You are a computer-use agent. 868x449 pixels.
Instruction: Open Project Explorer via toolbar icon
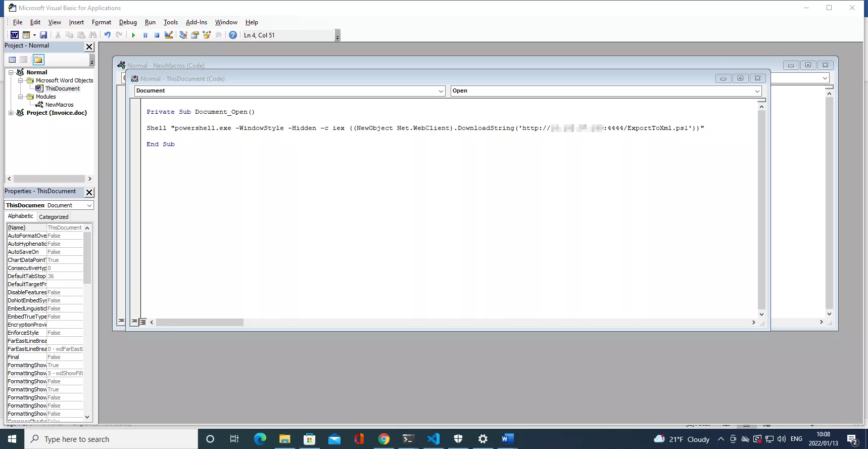pos(183,35)
